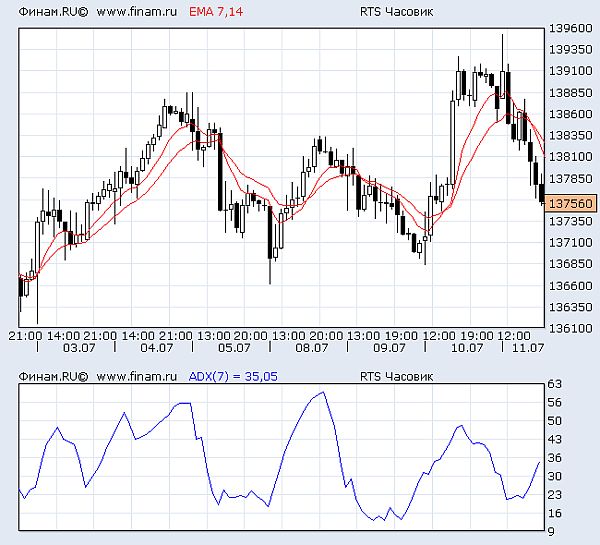Screen dimensions: 600x545
Task: Click the RTS Часовик title above price chart
Action: pos(396,12)
